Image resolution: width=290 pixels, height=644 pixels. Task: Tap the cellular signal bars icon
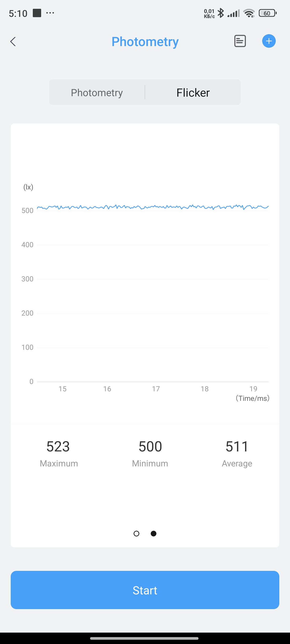click(233, 13)
